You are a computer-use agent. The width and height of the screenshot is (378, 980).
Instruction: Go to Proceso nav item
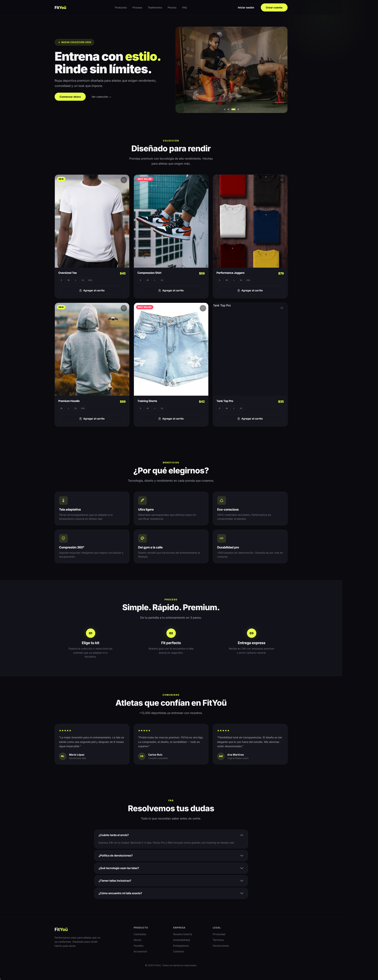pos(137,8)
